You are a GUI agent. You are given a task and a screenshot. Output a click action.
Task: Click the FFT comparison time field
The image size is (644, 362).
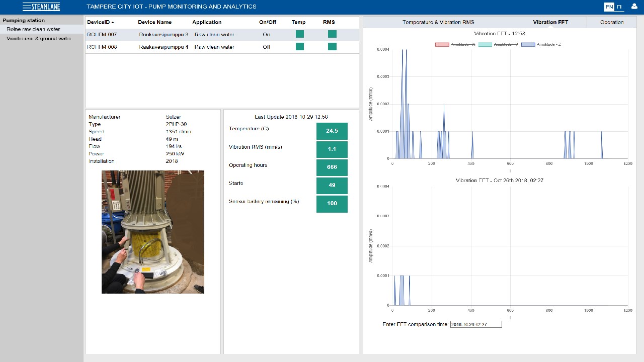coord(476,324)
